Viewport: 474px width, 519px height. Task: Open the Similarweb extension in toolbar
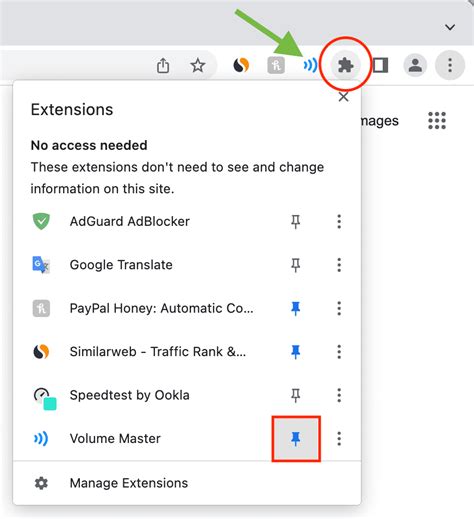[241, 65]
